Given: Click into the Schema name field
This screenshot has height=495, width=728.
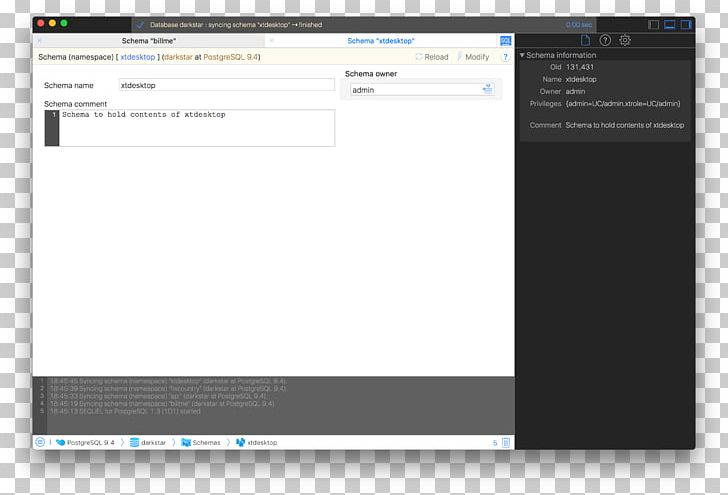Looking at the screenshot, I should 227,85.
